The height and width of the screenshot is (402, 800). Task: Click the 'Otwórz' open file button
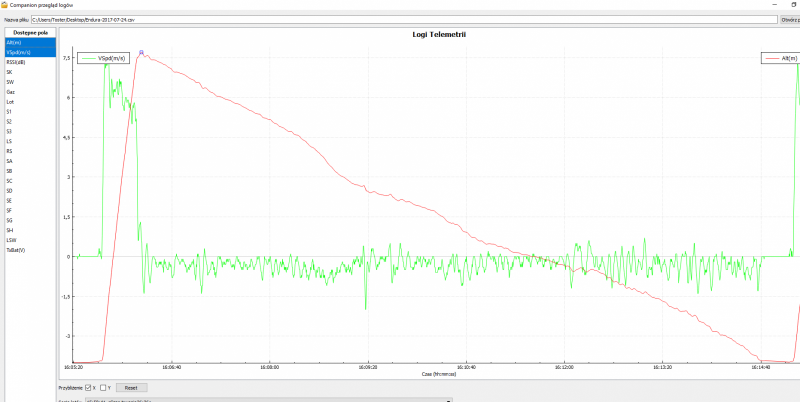point(790,19)
